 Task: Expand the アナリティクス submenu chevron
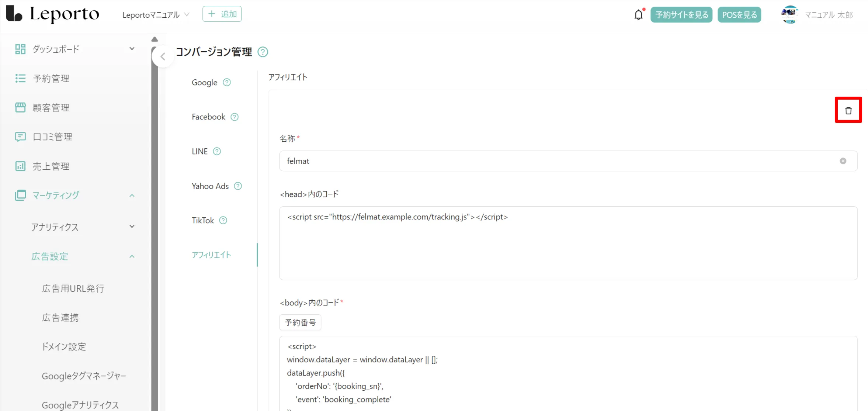click(132, 227)
